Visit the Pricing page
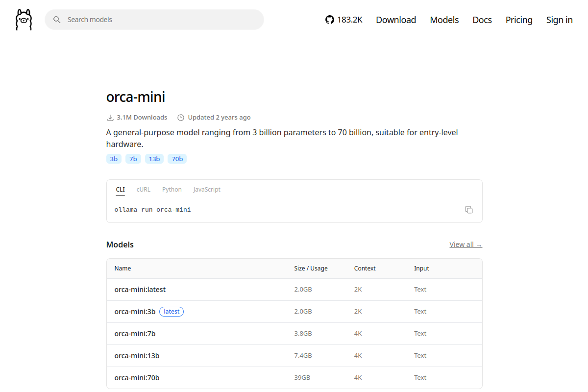This screenshot has height=392, width=588. (519, 20)
